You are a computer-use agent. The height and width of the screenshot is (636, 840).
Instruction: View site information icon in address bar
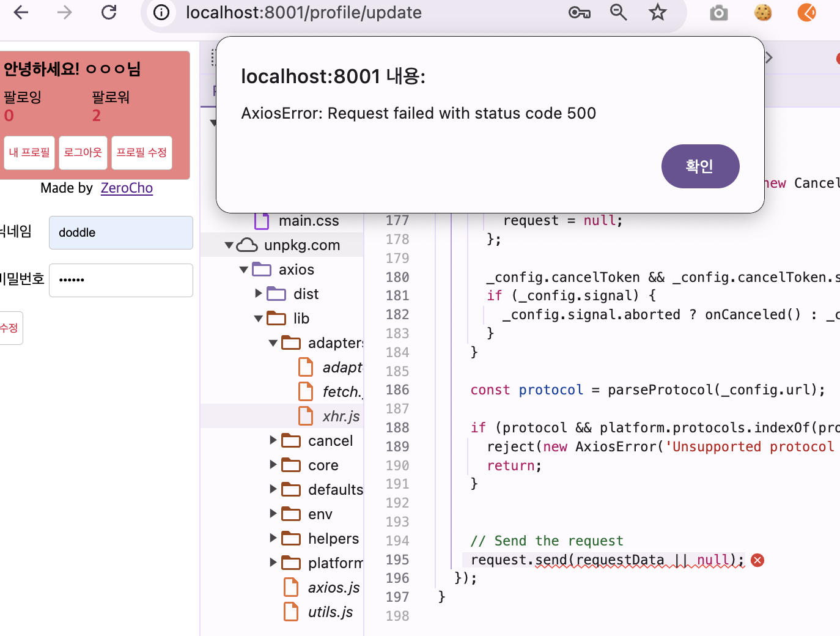click(x=161, y=12)
